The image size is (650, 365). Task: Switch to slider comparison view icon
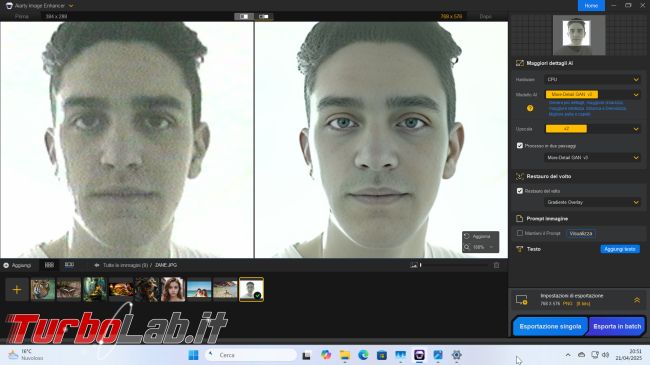point(264,17)
